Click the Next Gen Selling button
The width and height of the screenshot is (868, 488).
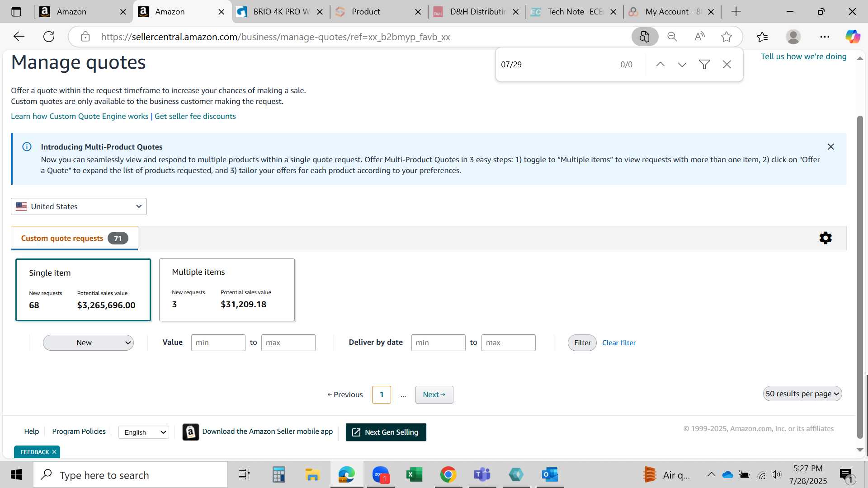(386, 432)
